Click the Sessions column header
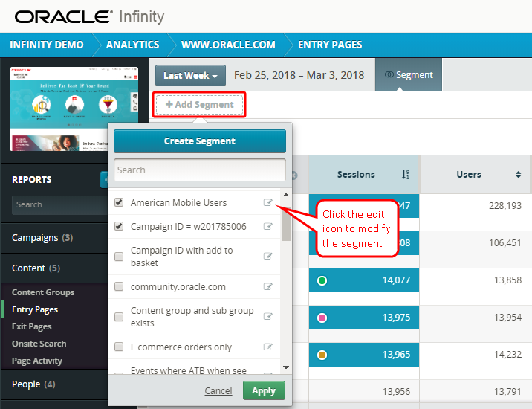The image size is (532, 409). tap(364, 175)
